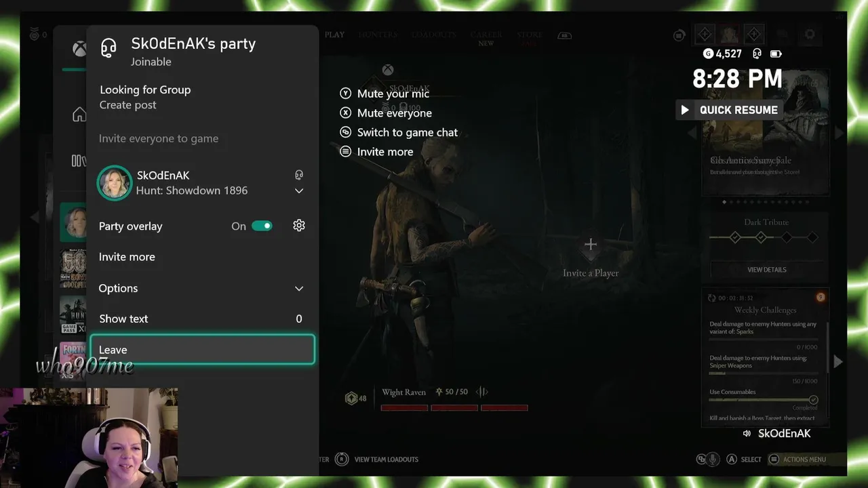Click the weekly challenges notification badge 9
Image resolution: width=868 pixels, height=488 pixels.
click(820, 298)
